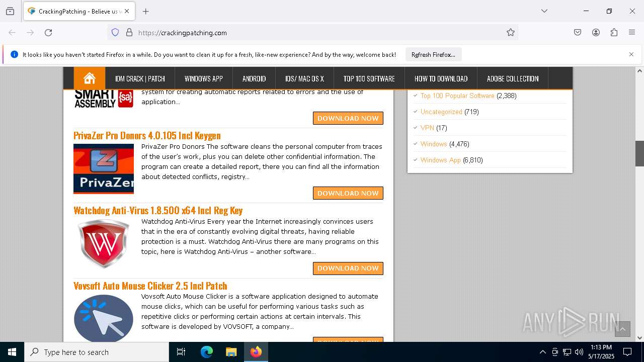The width and height of the screenshot is (644, 362).
Task: Open Windows App menu item
Action: pos(204,78)
